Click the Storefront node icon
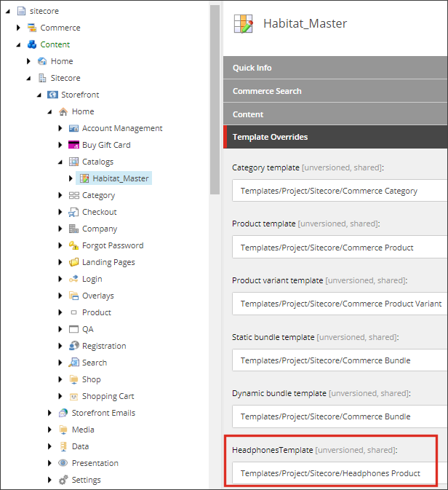This screenshot has height=490, width=448. [x=52, y=95]
